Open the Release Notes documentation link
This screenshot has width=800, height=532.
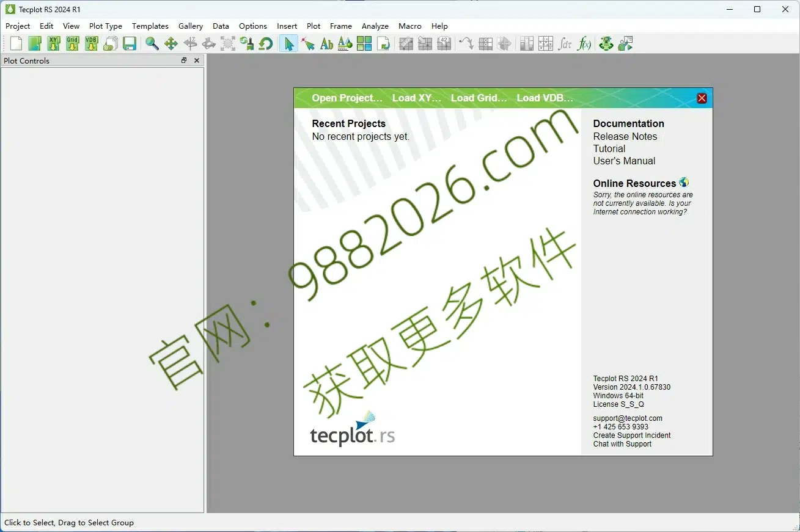point(625,136)
